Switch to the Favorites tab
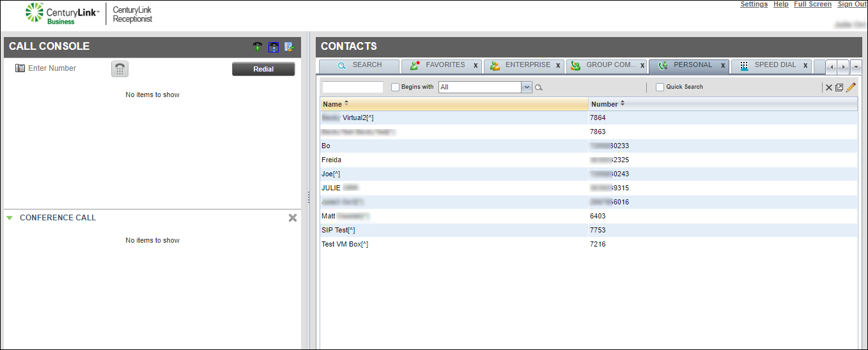 pos(441,65)
